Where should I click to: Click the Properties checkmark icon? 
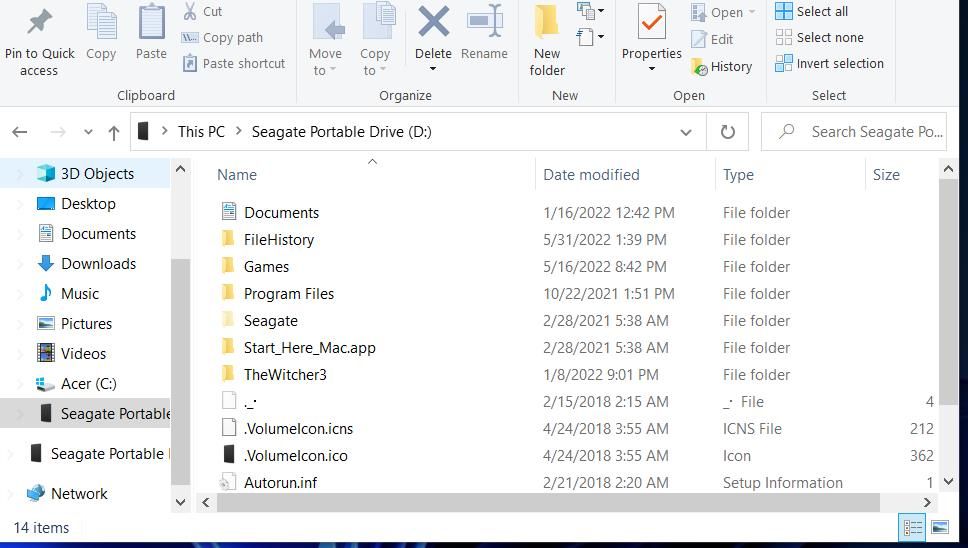(652, 22)
